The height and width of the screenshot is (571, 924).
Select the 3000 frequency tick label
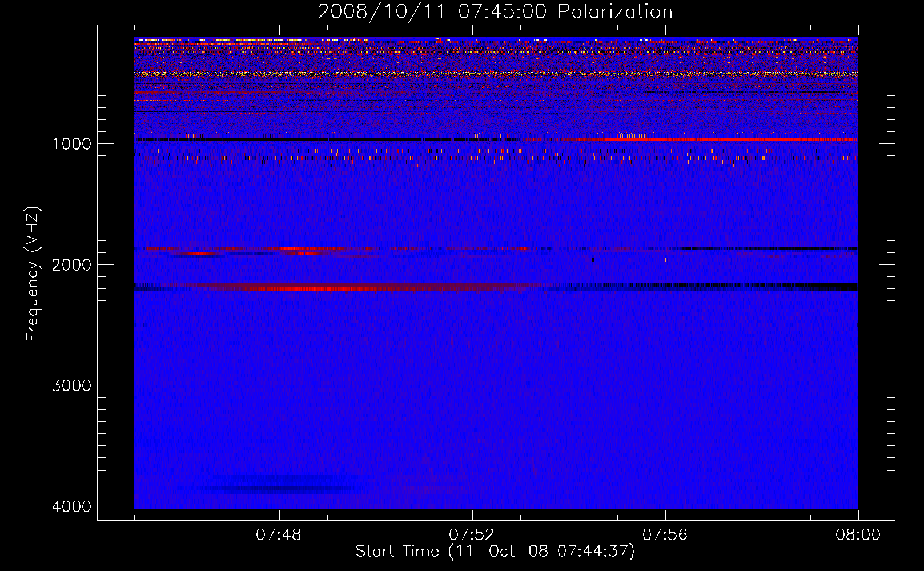pos(71,385)
